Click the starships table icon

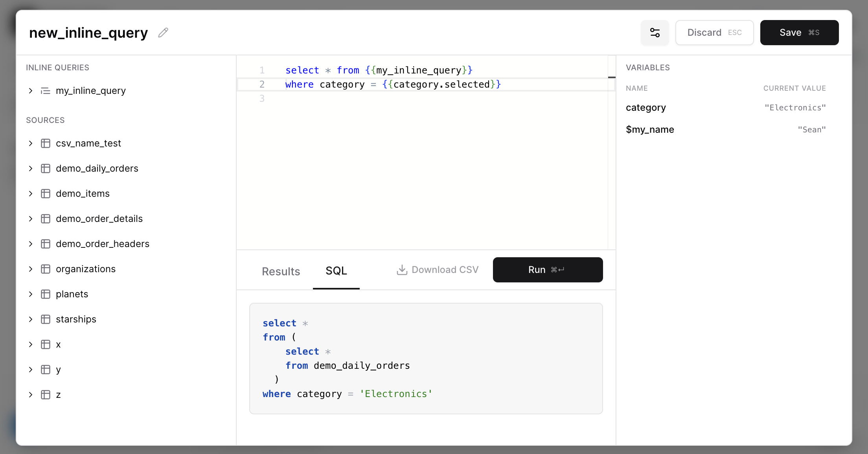[x=46, y=319]
